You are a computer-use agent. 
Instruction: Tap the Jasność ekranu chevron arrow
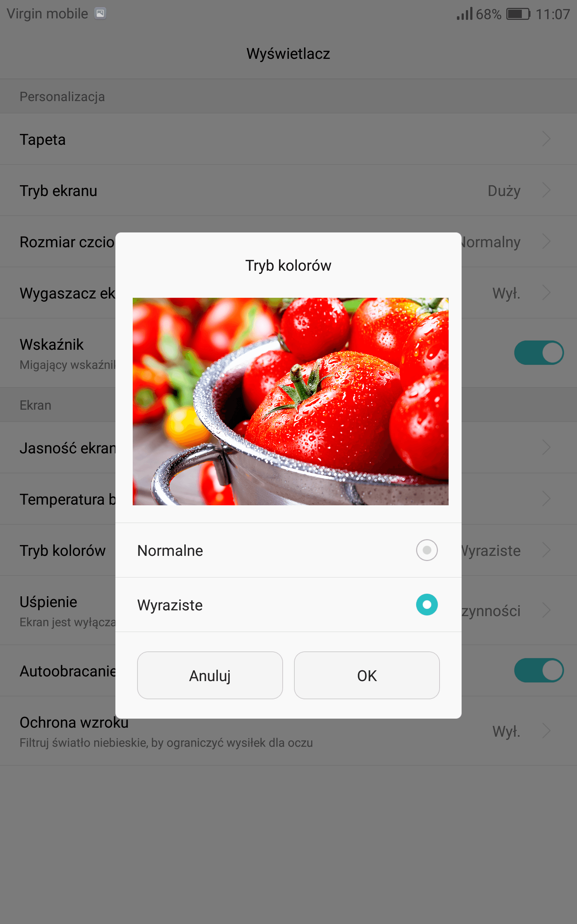[x=546, y=448]
